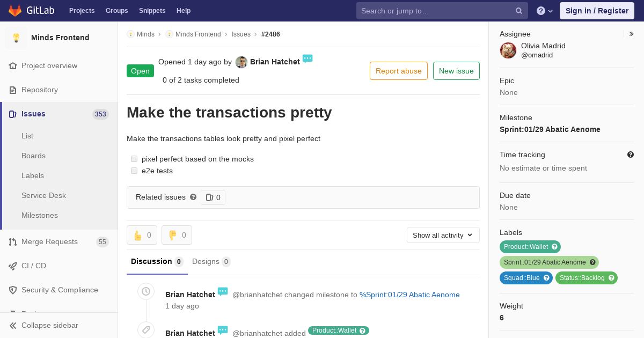This screenshot has width=644, height=338.
Task: Open the %Sprint:01/29 Abatic Aenome milestone link
Action: 409,295
